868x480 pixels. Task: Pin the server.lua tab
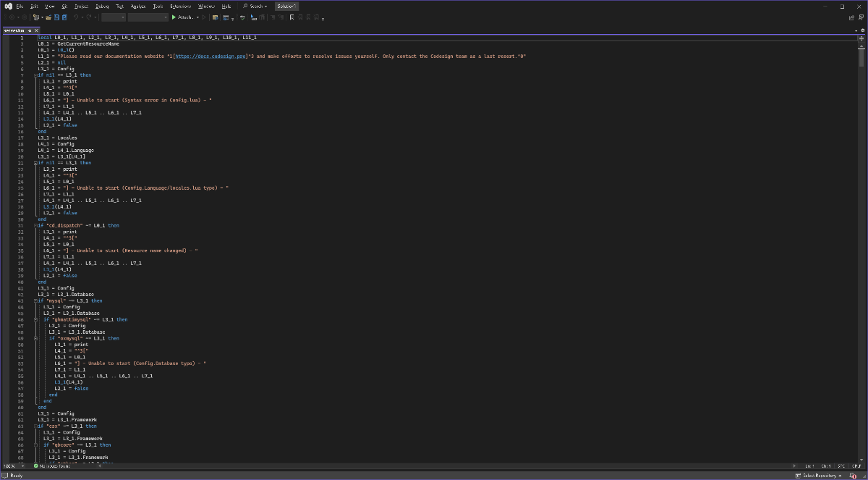pos(30,30)
